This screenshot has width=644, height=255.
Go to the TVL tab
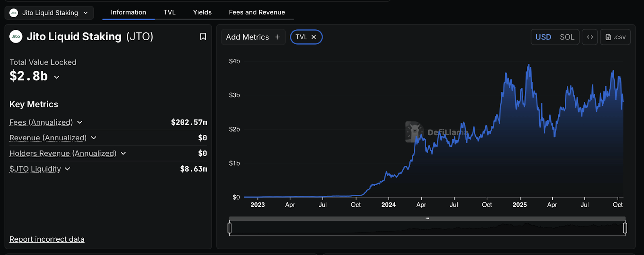pyautogui.click(x=169, y=12)
